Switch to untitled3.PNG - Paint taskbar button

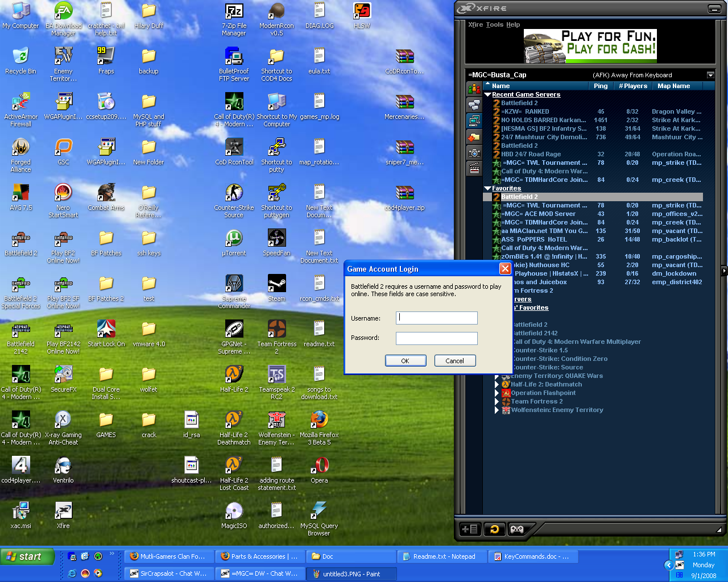[x=351, y=573]
